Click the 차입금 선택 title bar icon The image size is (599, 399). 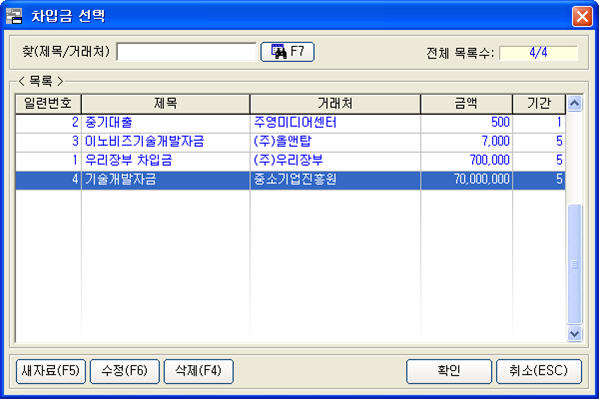tap(14, 16)
